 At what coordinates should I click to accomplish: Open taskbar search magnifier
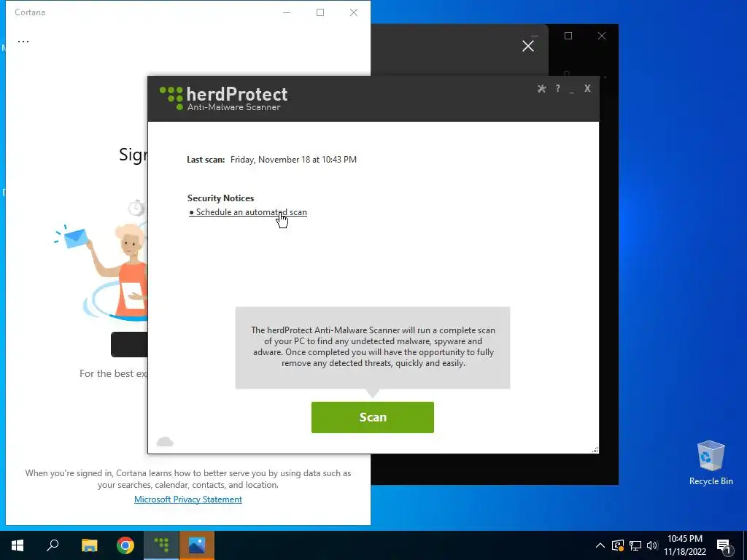pos(53,545)
